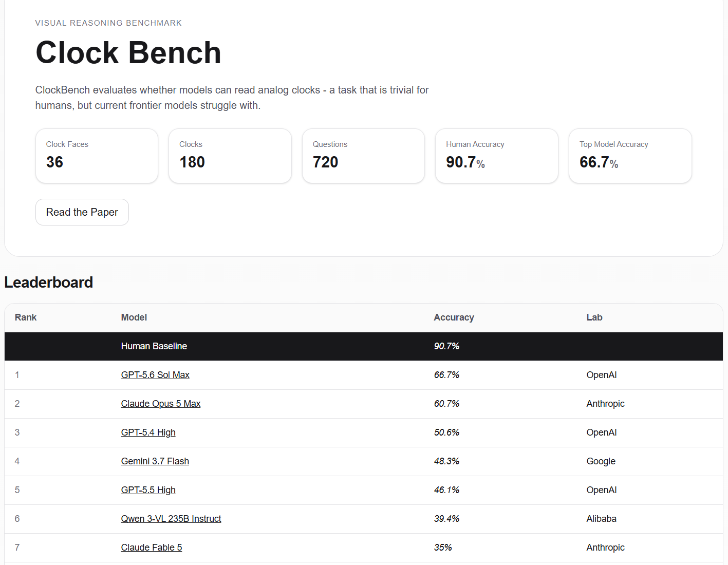The width and height of the screenshot is (728, 565).
Task: Select the Human Baseline row label
Action: click(x=154, y=346)
